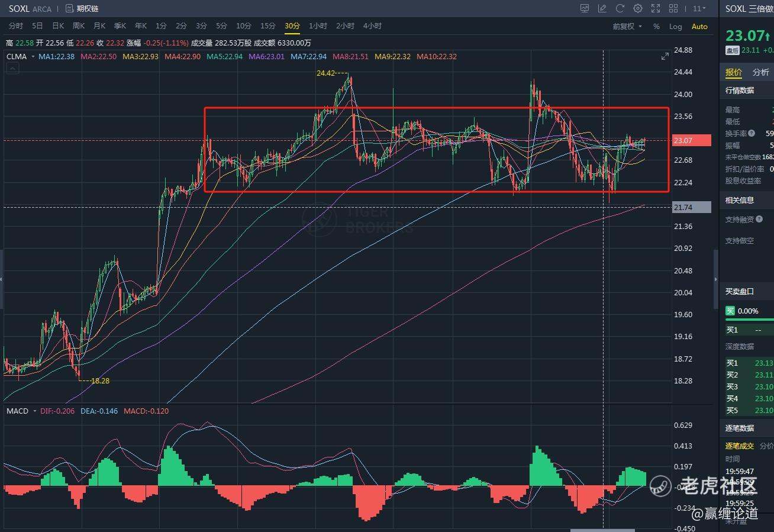This screenshot has height=532, width=774.
Task: Click the MA6:23.01 legend value
Action: click(x=266, y=57)
